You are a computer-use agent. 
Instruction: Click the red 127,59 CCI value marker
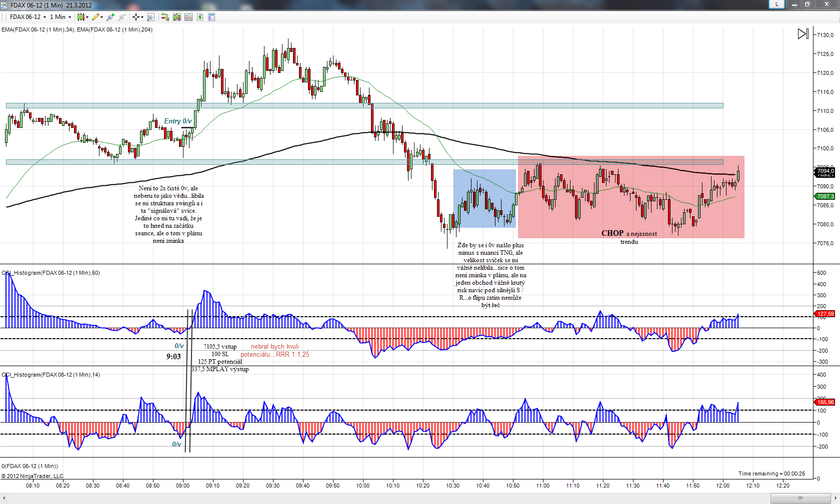click(825, 314)
